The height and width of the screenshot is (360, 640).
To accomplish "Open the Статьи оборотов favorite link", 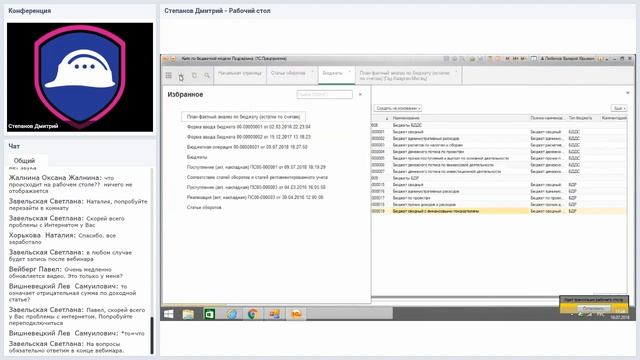I will [x=204, y=207].
